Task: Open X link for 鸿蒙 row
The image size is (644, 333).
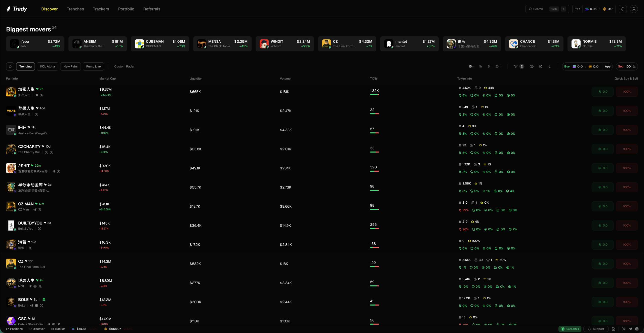Action: point(30,248)
